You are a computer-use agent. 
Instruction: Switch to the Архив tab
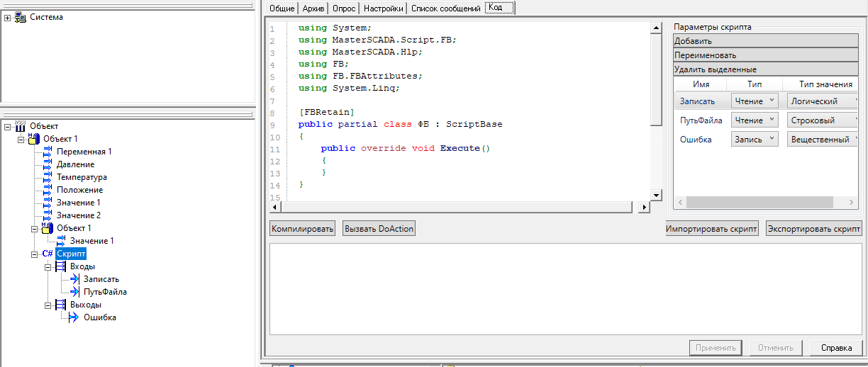click(x=314, y=9)
